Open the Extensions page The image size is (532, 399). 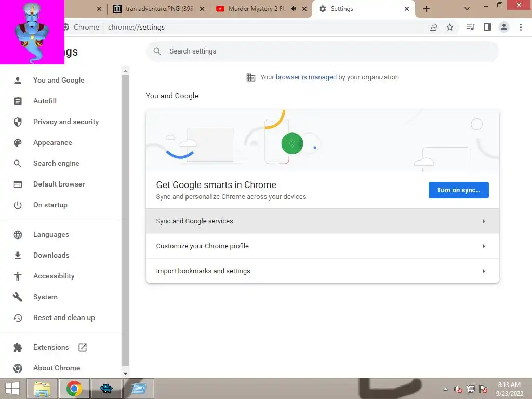(x=51, y=347)
